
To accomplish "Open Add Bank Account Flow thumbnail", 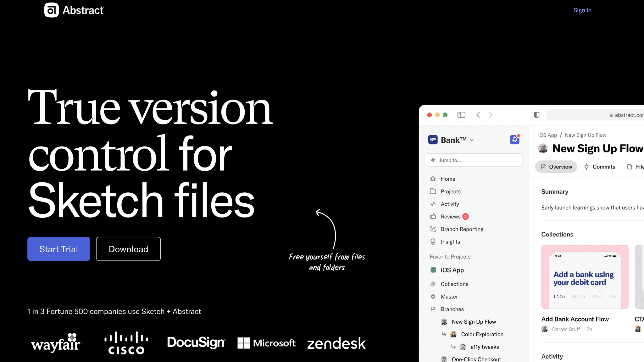I will tap(585, 277).
